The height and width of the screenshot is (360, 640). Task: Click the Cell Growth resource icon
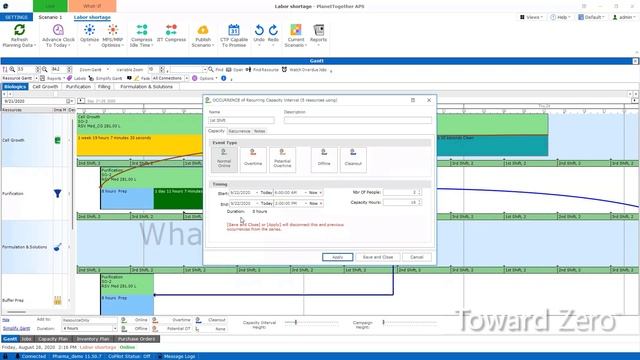point(58,140)
